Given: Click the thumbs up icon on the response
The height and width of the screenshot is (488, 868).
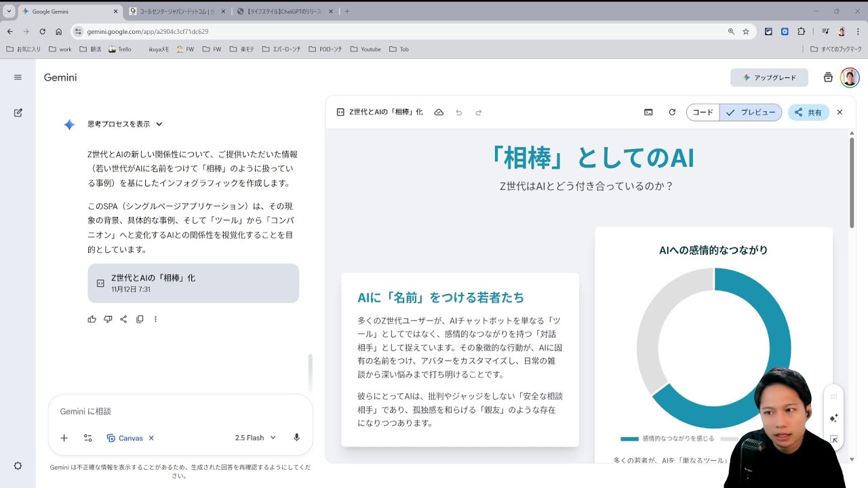Looking at the screenshot, I should coord(92,319).
